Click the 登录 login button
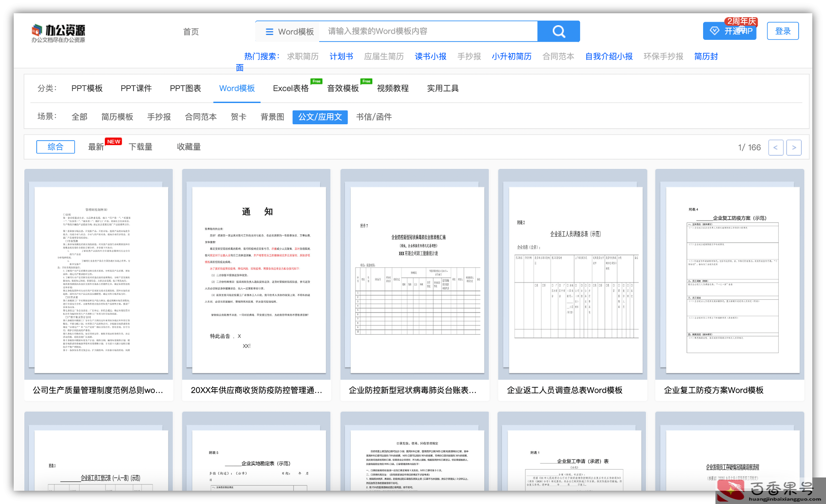This screenshot has width=826, height=504. (x=783, y=31)
